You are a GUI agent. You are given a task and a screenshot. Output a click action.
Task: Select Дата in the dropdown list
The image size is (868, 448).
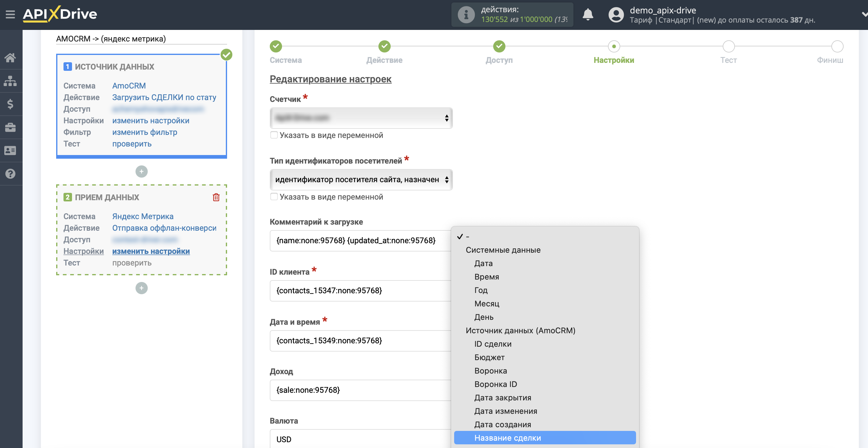[545, 263]
